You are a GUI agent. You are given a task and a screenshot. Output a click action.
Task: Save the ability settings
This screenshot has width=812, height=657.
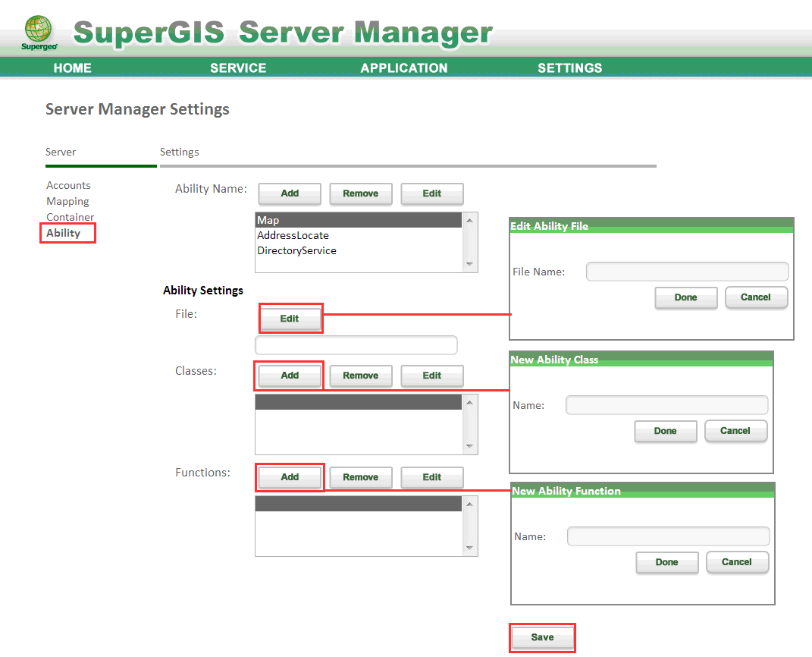pyautogui.click(x=542, y=637)
